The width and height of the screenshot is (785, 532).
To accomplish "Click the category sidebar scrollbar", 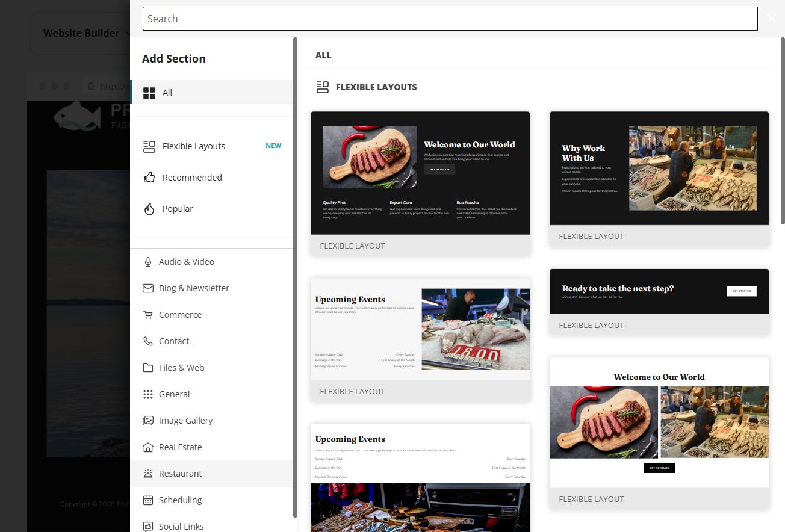I will [x=295, y=277].
